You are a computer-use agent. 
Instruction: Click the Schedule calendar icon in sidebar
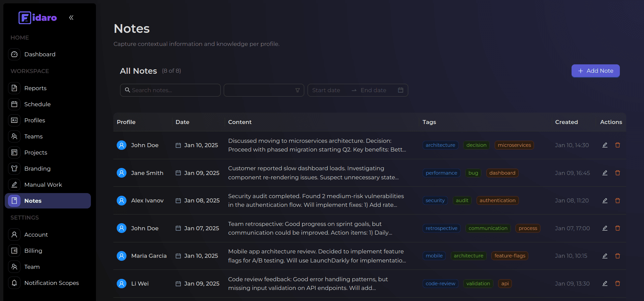[x=14, y=104]
